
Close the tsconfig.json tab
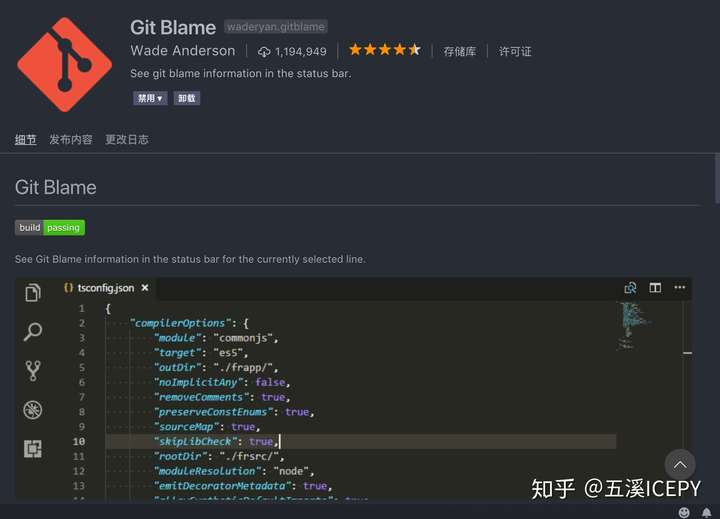pyautogui.click(x=145, y=288)
